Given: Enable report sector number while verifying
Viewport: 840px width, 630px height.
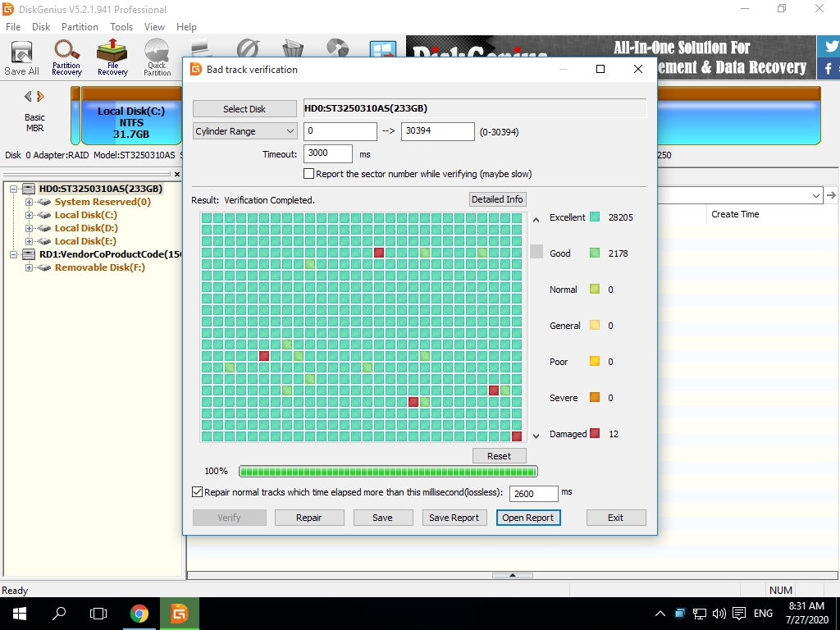Looking at the screenshot, I should [309, 174].
